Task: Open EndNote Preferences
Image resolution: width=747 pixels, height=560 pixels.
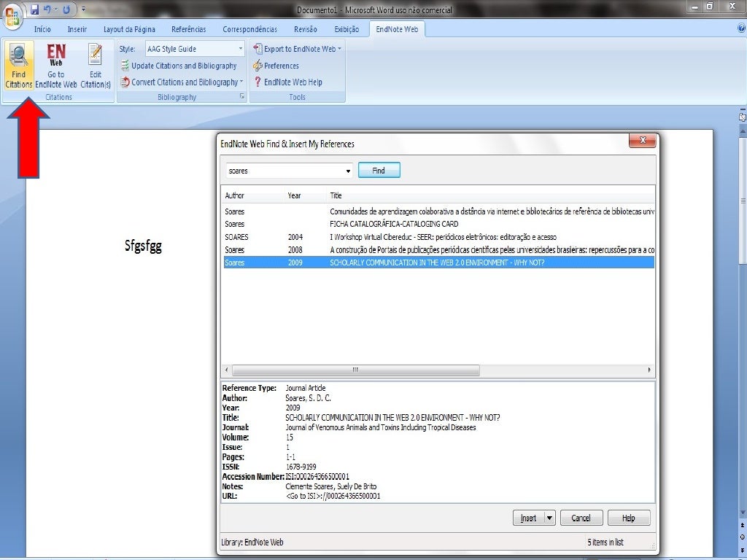Action: (x=276, y=66)
